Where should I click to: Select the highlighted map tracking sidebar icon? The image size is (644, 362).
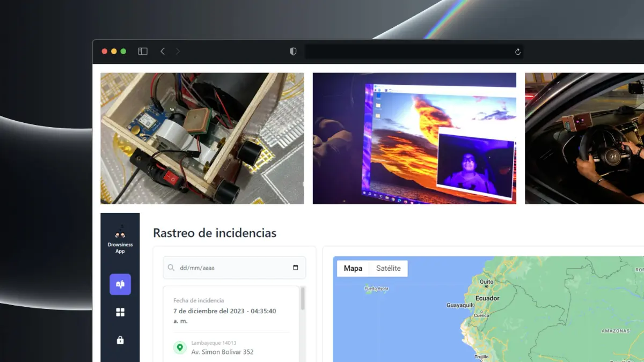coord(120,284)
